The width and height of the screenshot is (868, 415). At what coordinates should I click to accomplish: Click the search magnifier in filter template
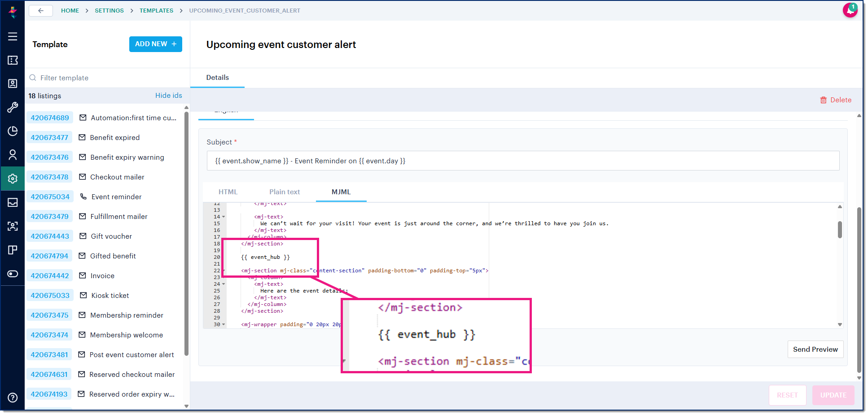(33, 78)
